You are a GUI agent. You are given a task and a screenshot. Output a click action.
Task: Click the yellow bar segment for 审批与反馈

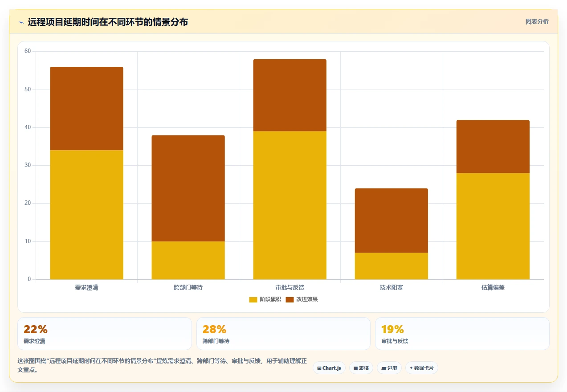(290, 205)
